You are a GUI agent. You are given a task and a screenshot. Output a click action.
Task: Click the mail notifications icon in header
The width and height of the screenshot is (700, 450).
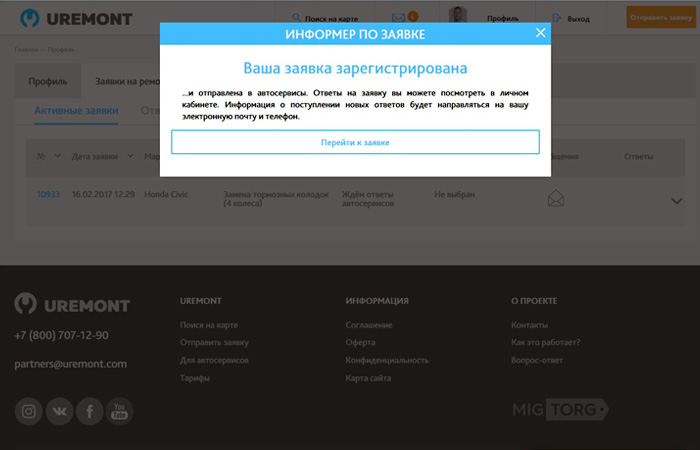400,17
